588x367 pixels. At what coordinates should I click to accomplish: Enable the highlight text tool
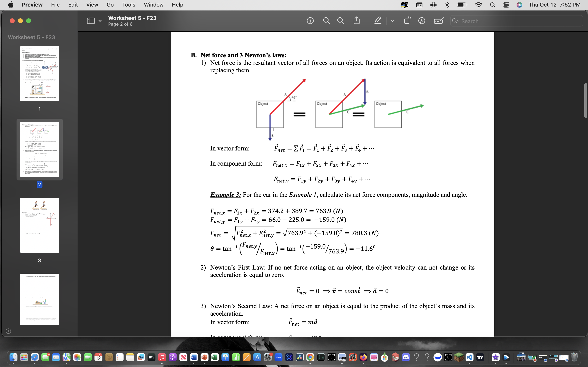(x=378, y=21)
